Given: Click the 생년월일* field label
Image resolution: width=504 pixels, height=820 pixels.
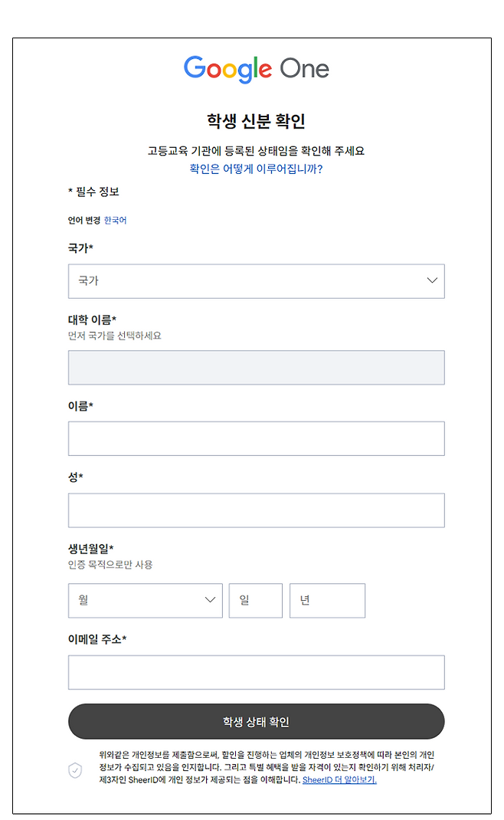Looking at the screenshot, I should coord(90,549).
